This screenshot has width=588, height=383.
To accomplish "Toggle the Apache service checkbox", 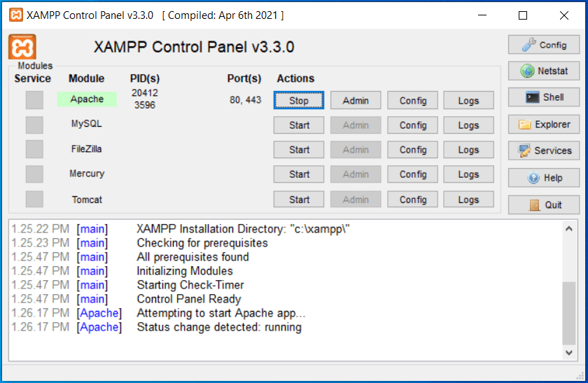I will [34, 100].
